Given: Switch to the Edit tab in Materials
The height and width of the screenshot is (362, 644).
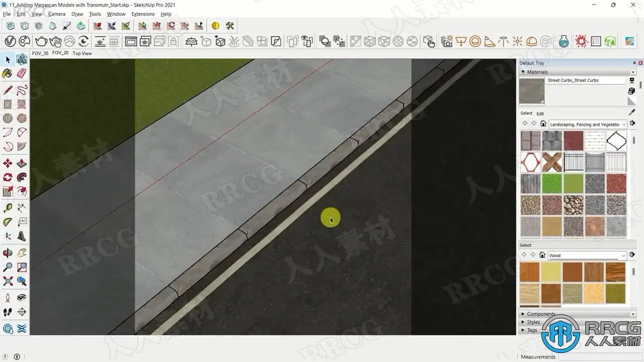Looking at the screenshot, I should (540, 114).
